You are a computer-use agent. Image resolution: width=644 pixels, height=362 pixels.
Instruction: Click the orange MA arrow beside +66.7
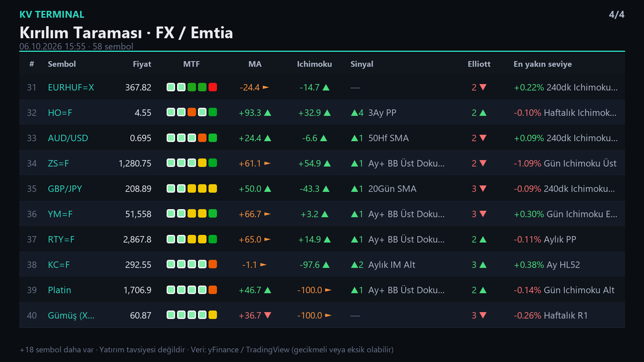(267, 214)
